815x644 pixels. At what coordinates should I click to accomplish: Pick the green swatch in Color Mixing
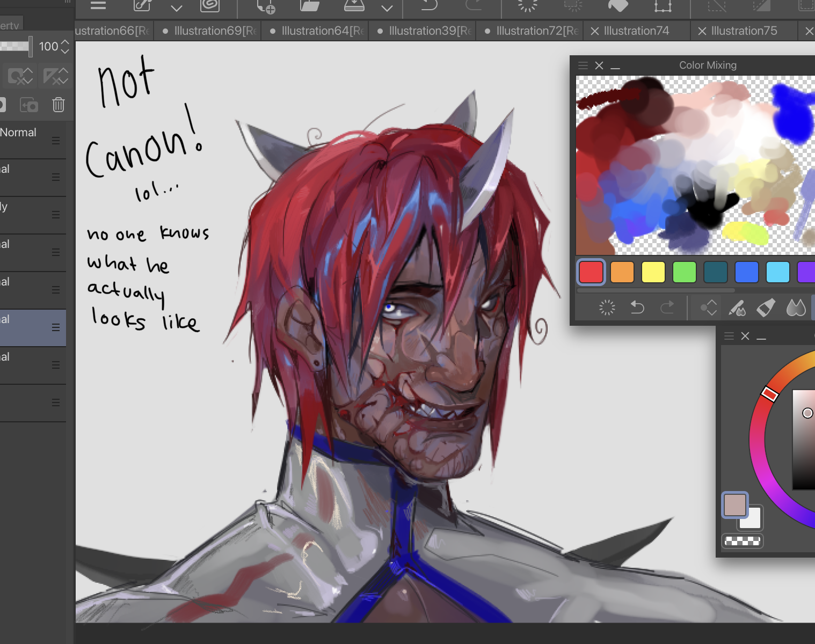tap(685, 272)
